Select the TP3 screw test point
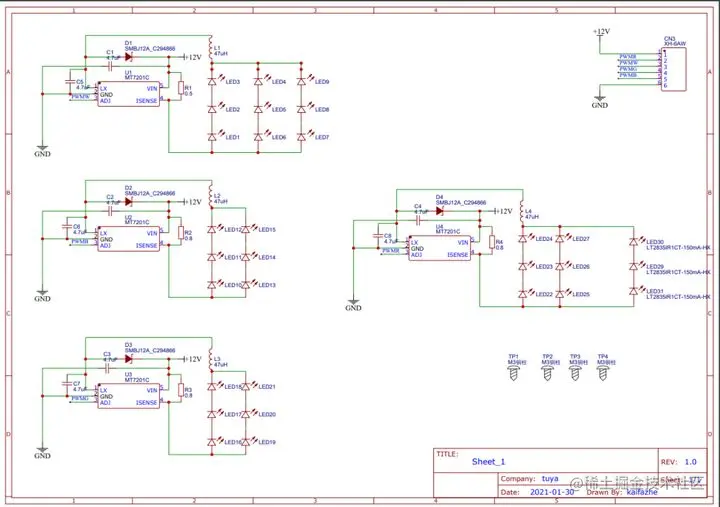 (x=575, y=373)
